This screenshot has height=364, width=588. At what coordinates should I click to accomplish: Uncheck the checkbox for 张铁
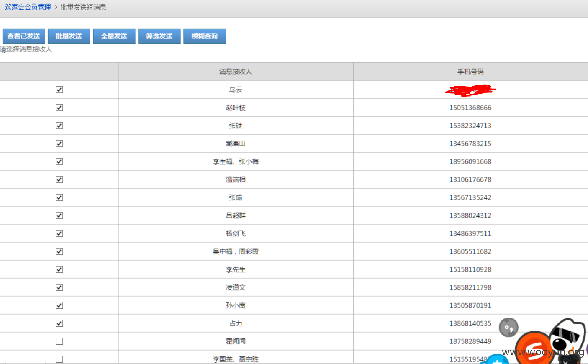59,126
